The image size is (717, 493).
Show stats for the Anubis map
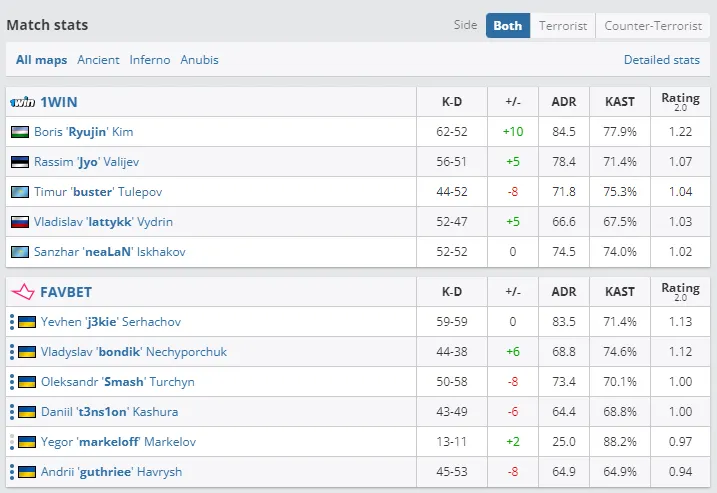click(x=199, y=60)
